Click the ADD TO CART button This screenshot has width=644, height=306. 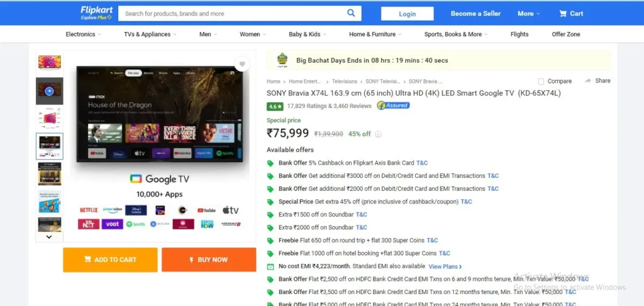(x=110, y=260)
